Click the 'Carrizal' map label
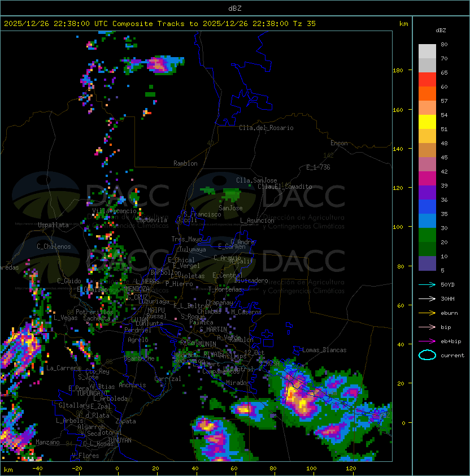The height and width of the screenshot is (476, 470). pyautogui.click(x=168, y=379)
